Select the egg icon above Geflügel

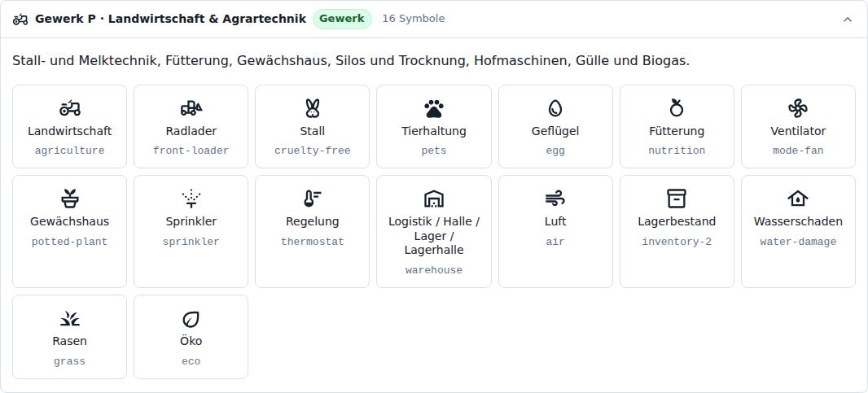[x=555, y=108]
